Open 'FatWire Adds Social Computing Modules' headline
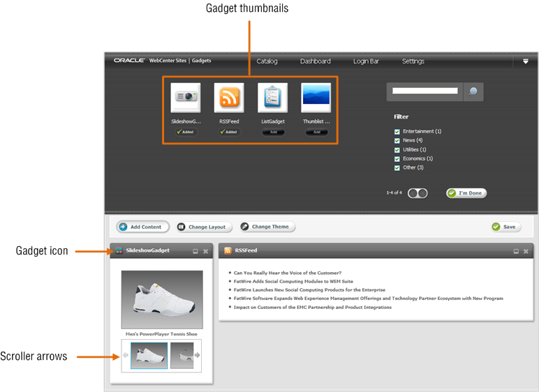 pos(293,281)
